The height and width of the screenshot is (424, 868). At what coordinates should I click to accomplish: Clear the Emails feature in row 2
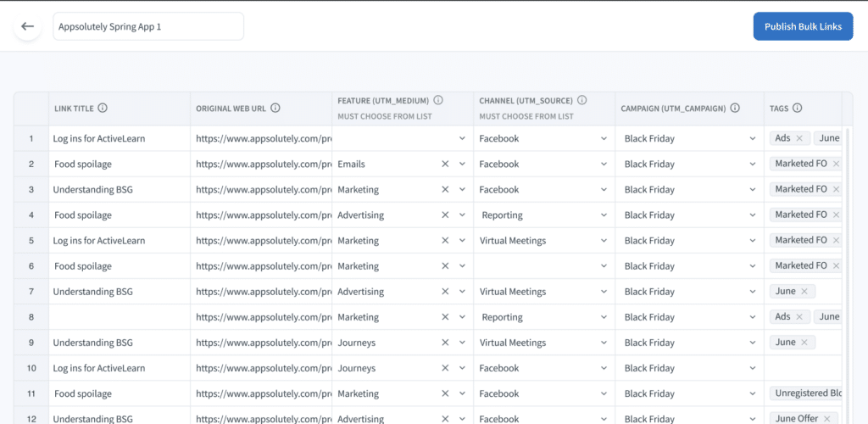point(445,164)
